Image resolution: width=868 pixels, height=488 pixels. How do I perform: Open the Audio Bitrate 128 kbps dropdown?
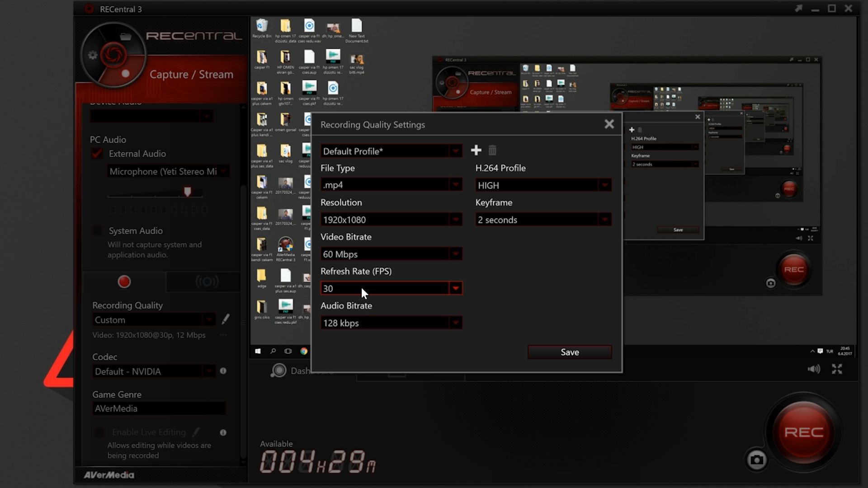pyautogui.click(x=391, y=323)
